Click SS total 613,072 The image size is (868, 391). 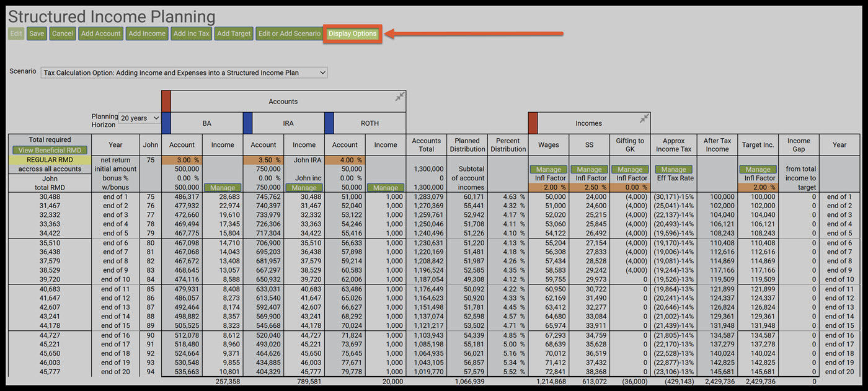coord(595,382)
